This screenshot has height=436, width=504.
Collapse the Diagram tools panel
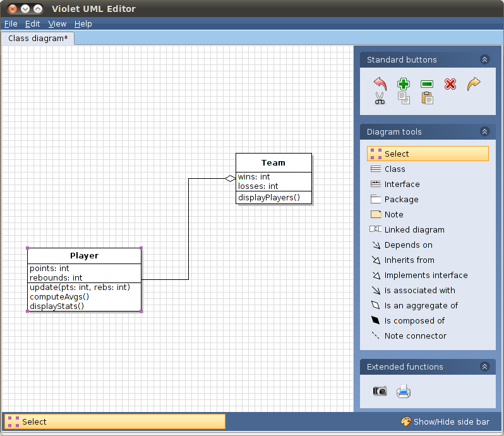[x=484, y=131]
